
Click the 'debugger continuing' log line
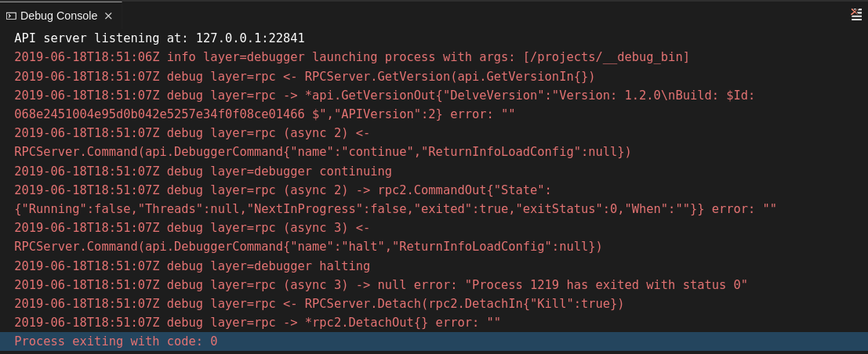pyautogui.click(x=202, y=171)
